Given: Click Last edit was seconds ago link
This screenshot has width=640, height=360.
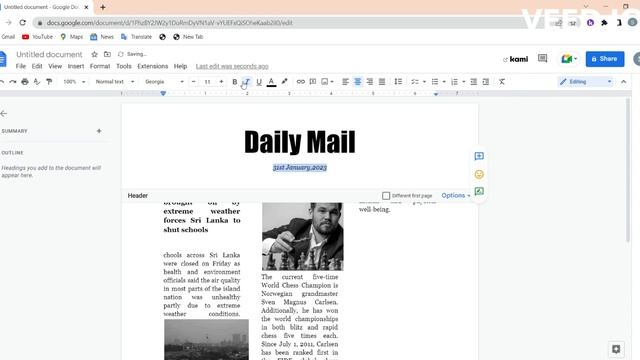Looking at the screenshot, I should point(232,66).
